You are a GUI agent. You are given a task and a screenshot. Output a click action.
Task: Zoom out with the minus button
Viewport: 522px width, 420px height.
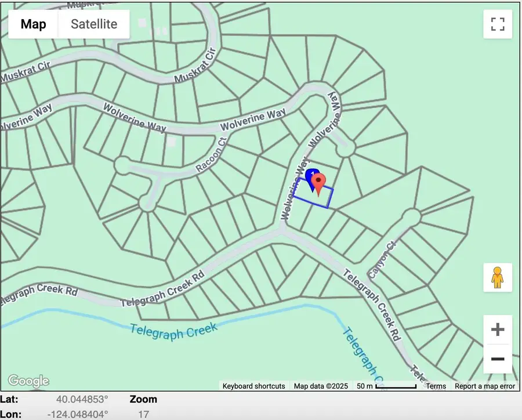coord(498,359)
